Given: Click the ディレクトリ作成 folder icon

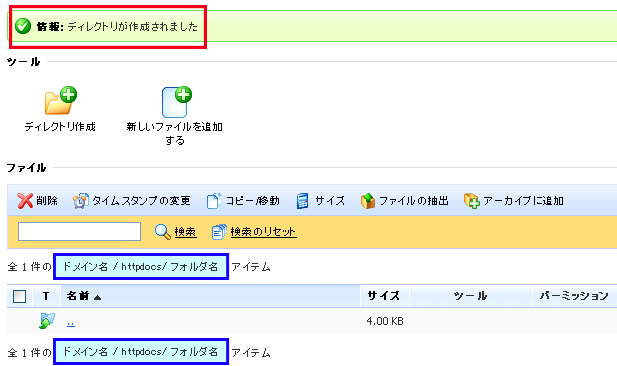Looking at the screenshot, I should click(61, 101).
